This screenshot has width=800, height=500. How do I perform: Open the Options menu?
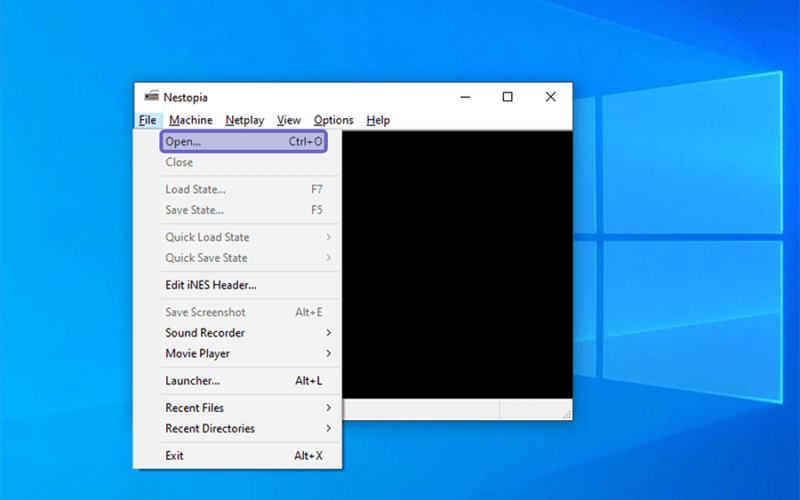334,120
